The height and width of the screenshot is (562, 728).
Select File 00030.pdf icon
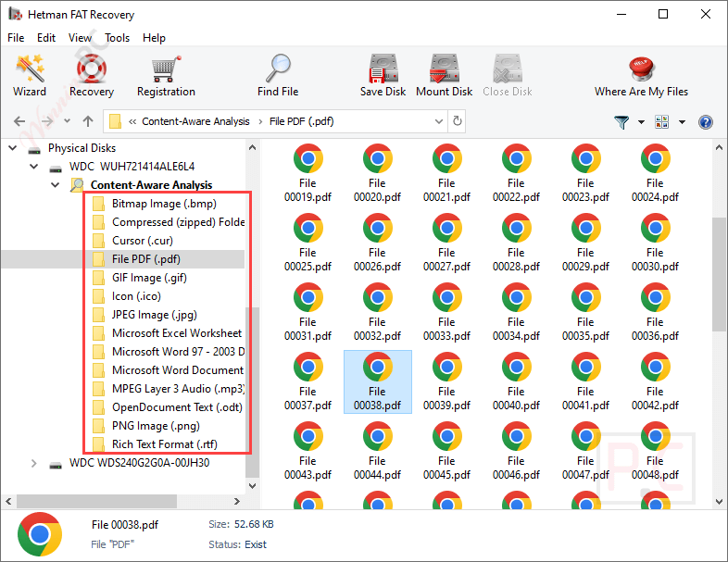(x=655, y=228)
